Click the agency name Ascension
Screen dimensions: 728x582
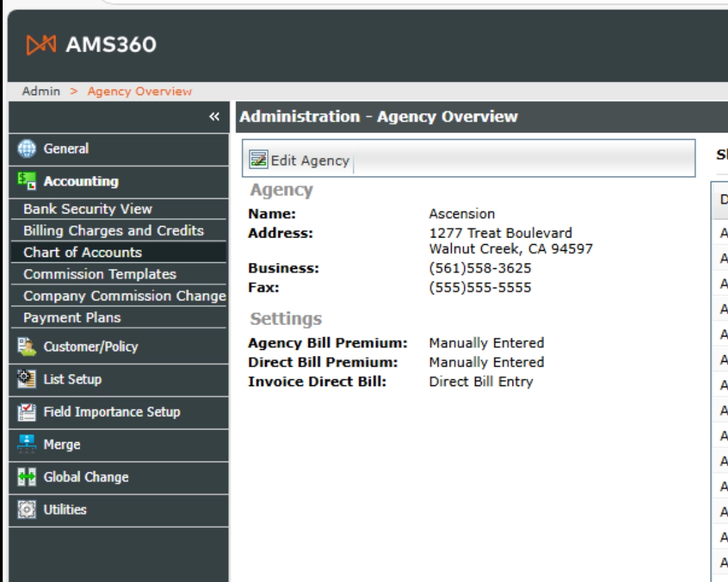click(x=462, y=213)
